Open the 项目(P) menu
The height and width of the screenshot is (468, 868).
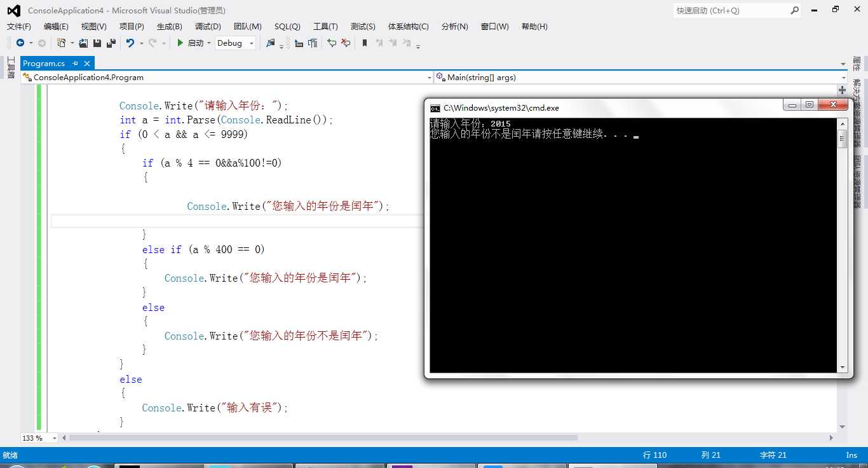pyautogui.click(x=132, y=27)
